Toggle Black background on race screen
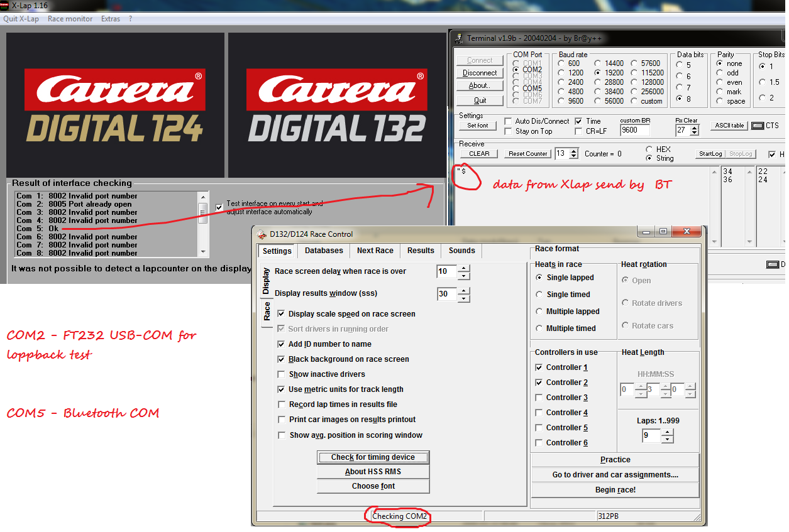789x532 pixels. 282,359
